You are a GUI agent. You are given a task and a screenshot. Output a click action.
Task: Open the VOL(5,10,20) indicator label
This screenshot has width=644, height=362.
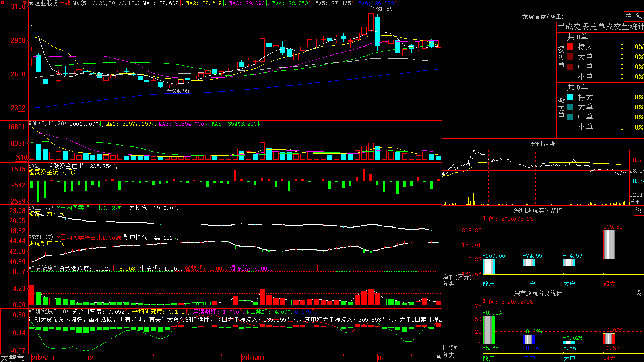click(47, 124)
